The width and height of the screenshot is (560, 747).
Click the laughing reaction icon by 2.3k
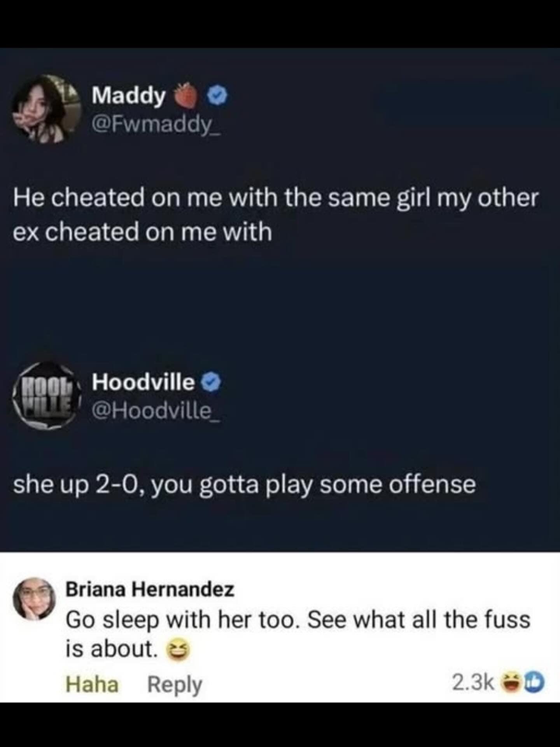click(x=509, y=682)
